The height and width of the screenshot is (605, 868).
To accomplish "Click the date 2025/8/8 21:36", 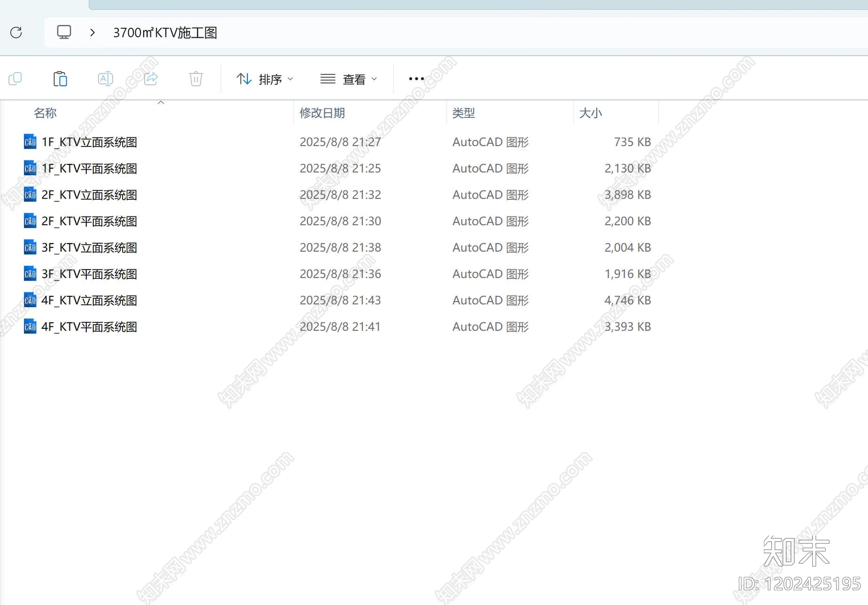I will (340, 274).
